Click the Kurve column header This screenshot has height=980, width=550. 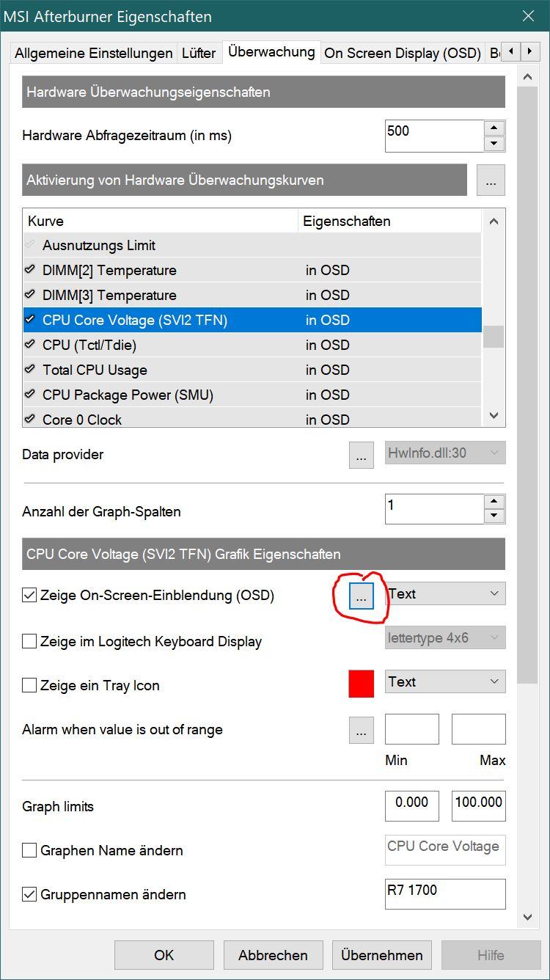pyautogui.click(x=161, y=221)
